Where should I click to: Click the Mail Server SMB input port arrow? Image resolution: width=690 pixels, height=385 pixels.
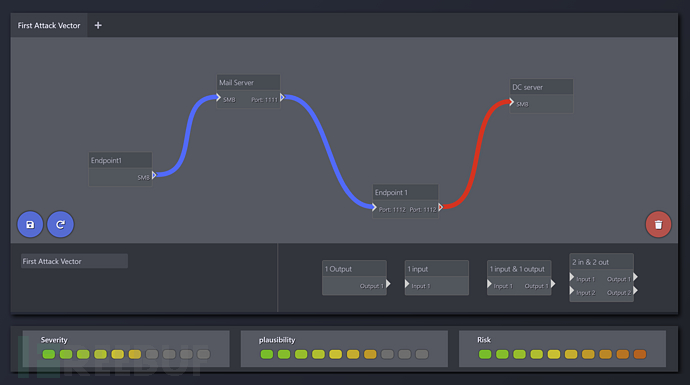click(x=218, y=97)
